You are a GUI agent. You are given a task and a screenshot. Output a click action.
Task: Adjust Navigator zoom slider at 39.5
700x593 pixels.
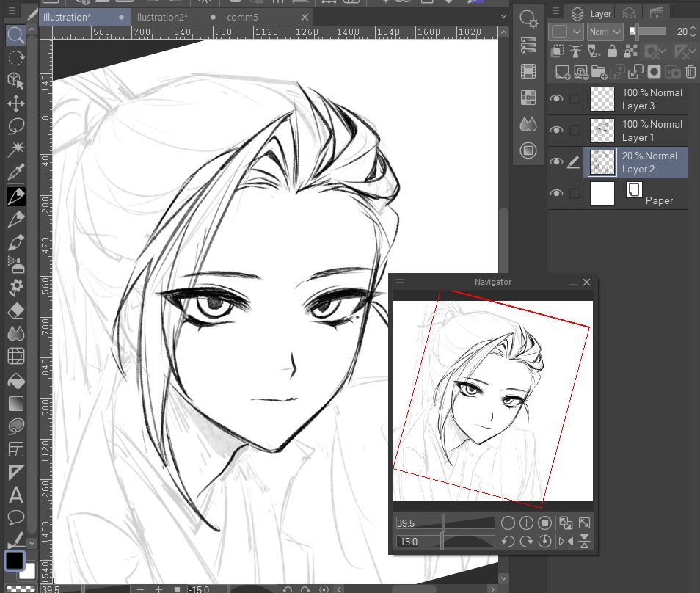445,523
